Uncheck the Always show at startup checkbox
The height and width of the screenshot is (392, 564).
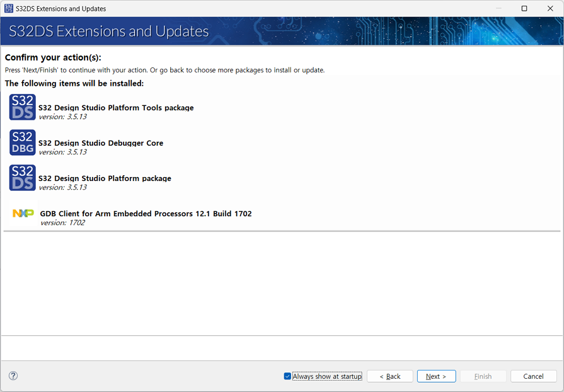click(x=287, y=376)
